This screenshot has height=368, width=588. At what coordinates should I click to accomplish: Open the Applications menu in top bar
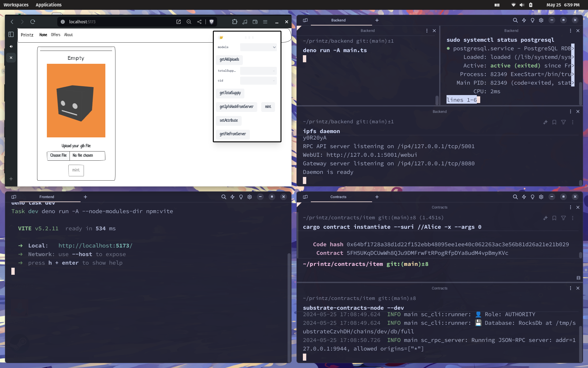(49, 5)
